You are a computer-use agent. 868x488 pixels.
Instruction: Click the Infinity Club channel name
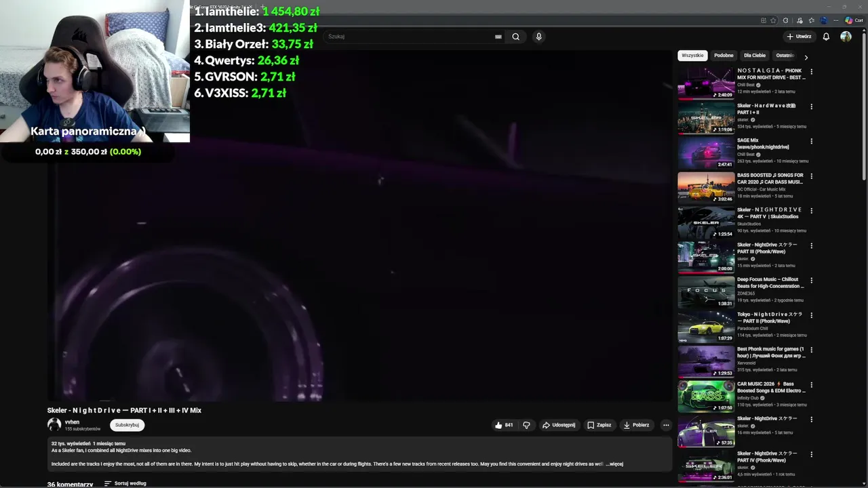(748, 398)
